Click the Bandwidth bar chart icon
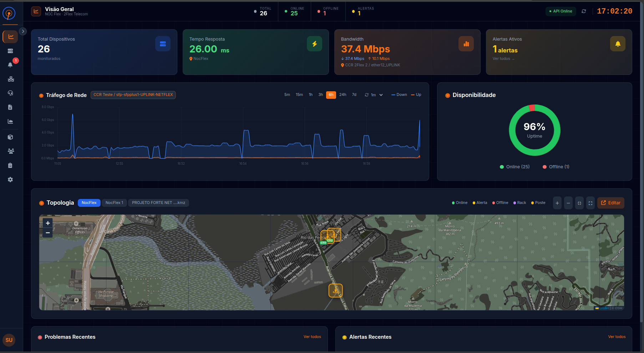 (x=466, y=44)
